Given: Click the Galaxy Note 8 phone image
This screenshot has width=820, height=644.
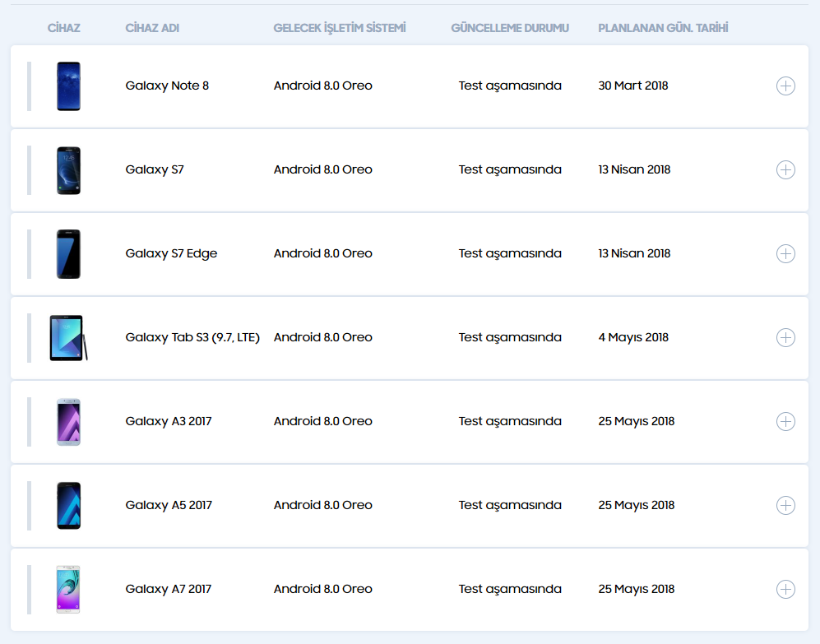Looking at the screenshot, I should (68, 86).
